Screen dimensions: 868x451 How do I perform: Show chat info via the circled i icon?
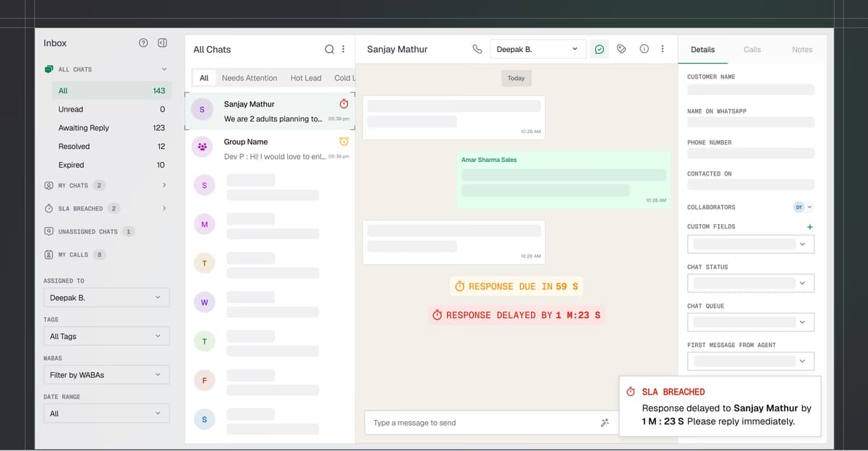[x=644, y=49]
